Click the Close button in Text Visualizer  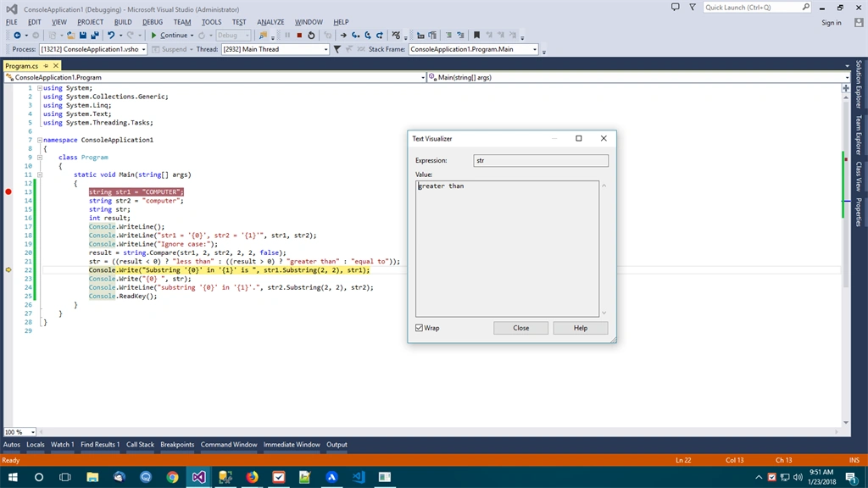(x=521, y=328)
